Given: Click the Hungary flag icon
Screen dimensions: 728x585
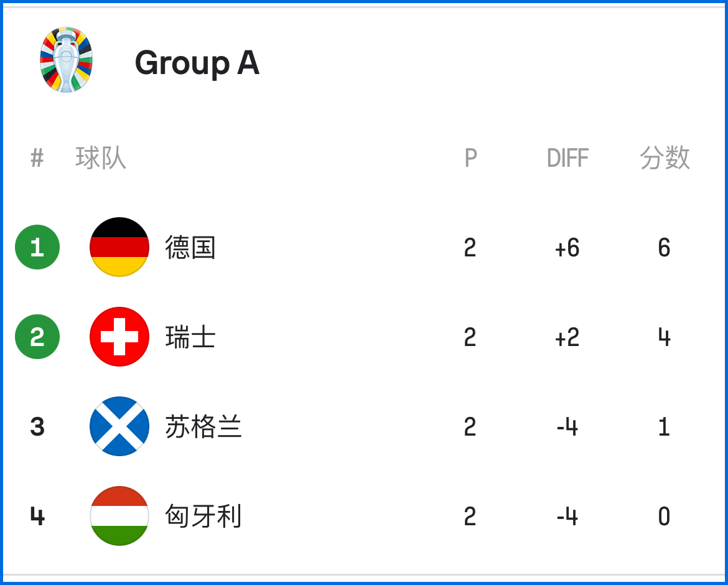Looking at the screenshot, I should click(119, 516).
